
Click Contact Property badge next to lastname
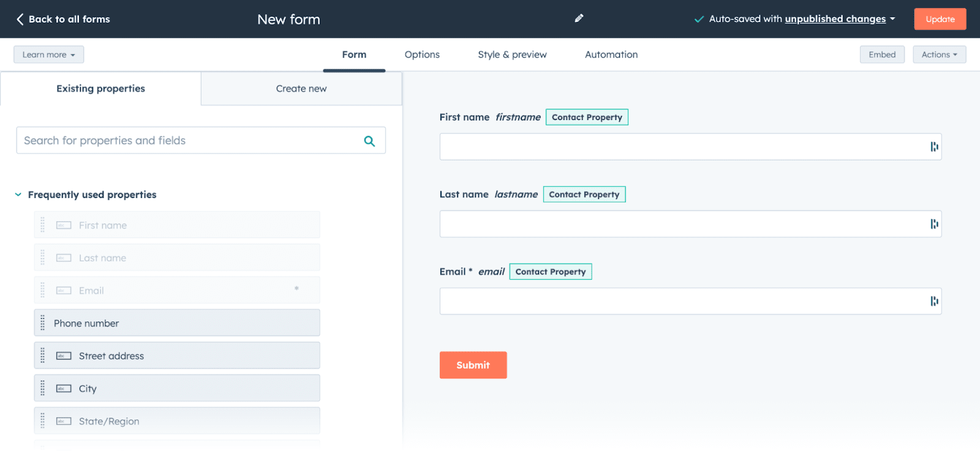click(584, 194)
